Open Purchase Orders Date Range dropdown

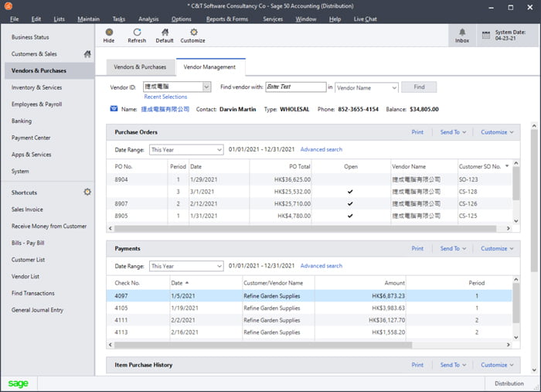(186, 150)
